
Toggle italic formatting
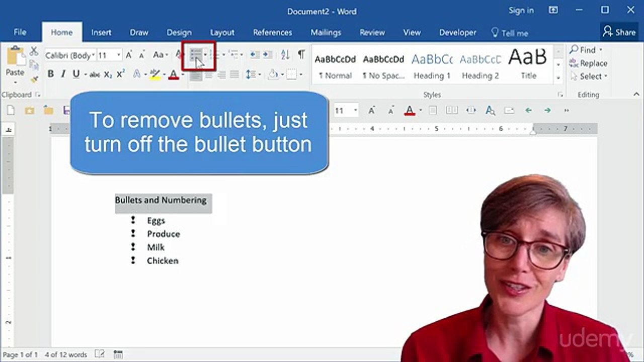(63, 74)
